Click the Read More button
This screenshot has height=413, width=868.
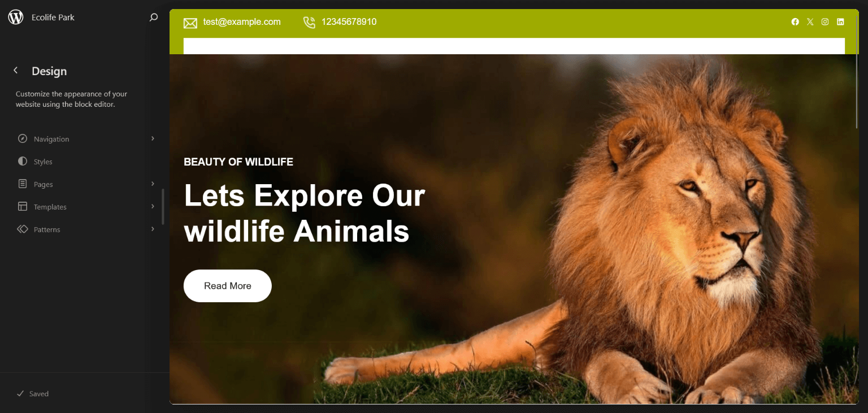pos(228,286)
